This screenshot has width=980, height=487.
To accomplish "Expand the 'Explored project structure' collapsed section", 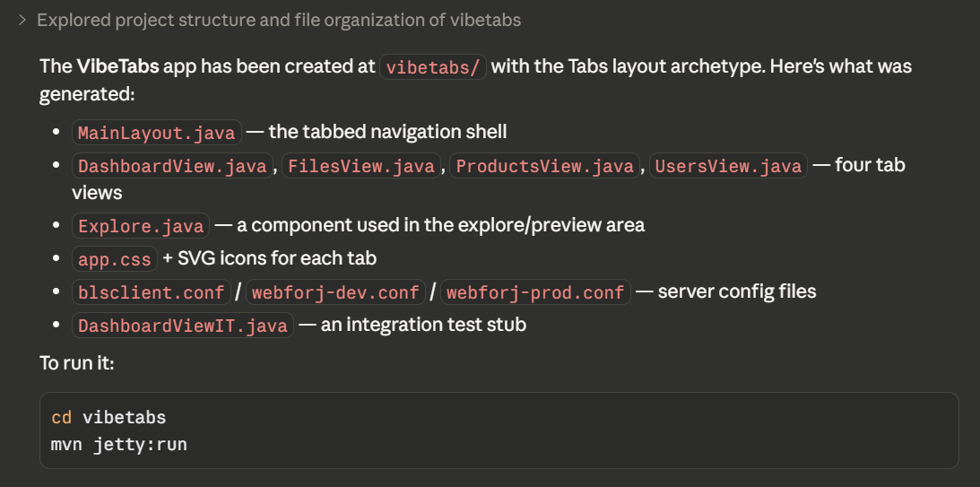I will click(22, 20).
